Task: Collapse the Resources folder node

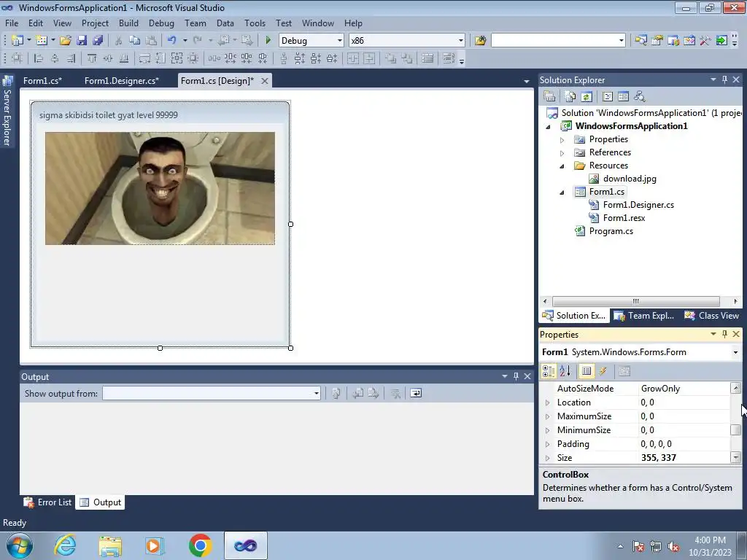Action: (x=562, y=166)
